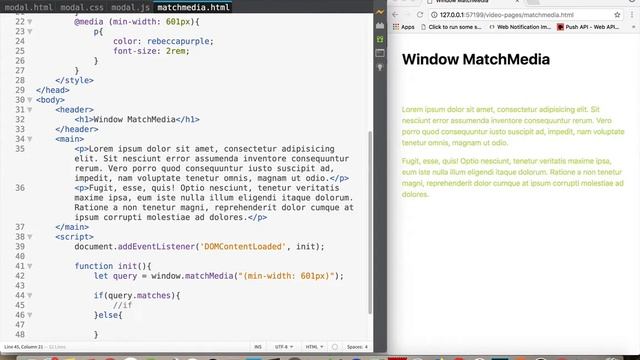Collapse the @media block at line 22
The image size is (640, 360).
click(x=30, y=22)
